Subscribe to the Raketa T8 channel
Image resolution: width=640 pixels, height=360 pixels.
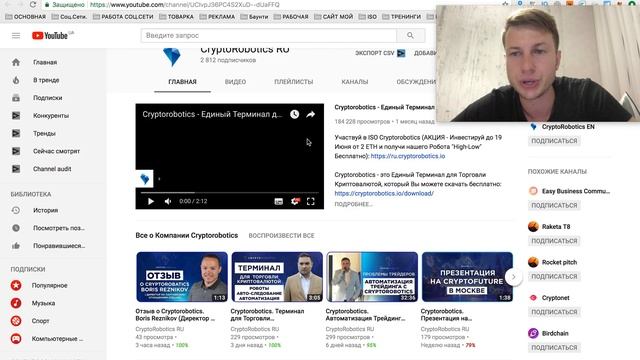coord(554,241)
